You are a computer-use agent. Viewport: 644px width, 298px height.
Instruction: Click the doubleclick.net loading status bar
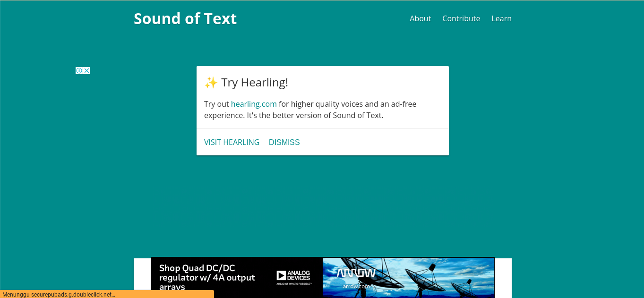tap(107, 294)
